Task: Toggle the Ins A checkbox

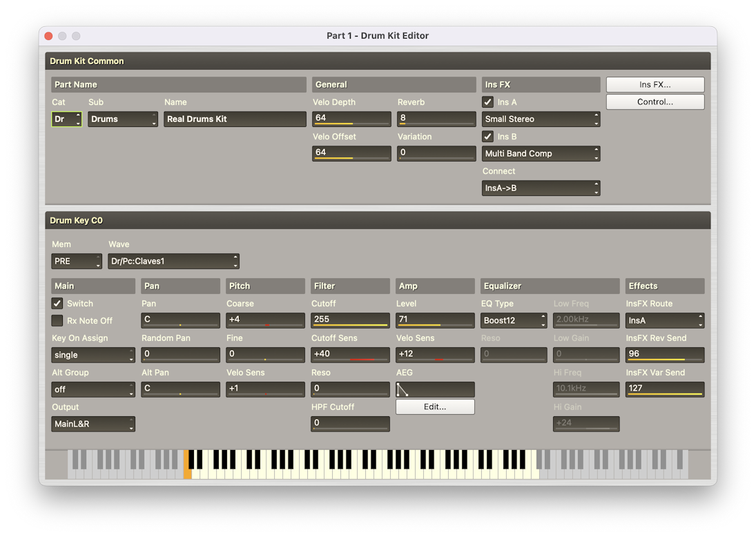Action: pyautogui.click(x=488, y=102)
